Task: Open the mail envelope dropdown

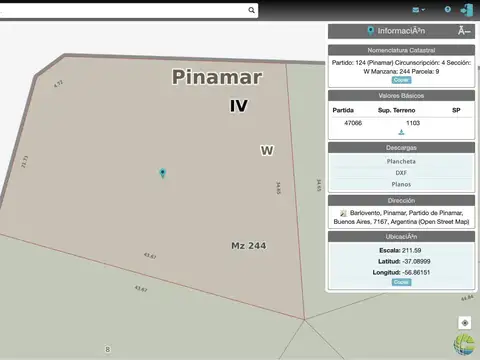Action: click(418, 10)
